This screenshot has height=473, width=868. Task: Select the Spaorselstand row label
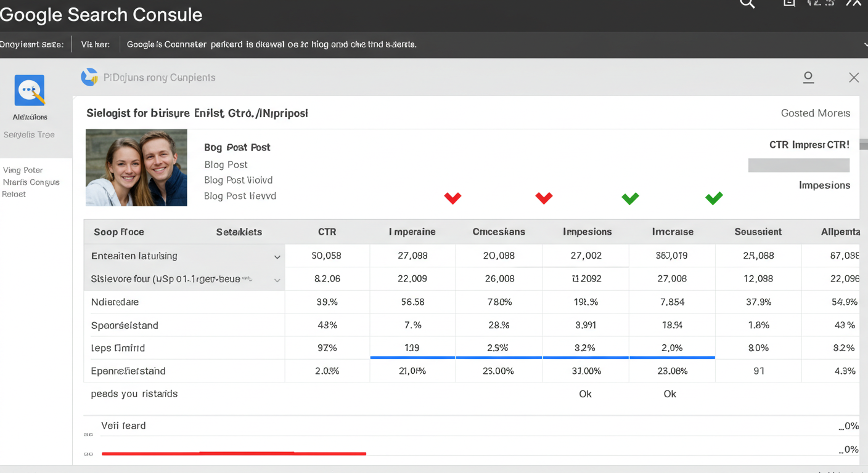pyautogui.click(x=125, y=325)
